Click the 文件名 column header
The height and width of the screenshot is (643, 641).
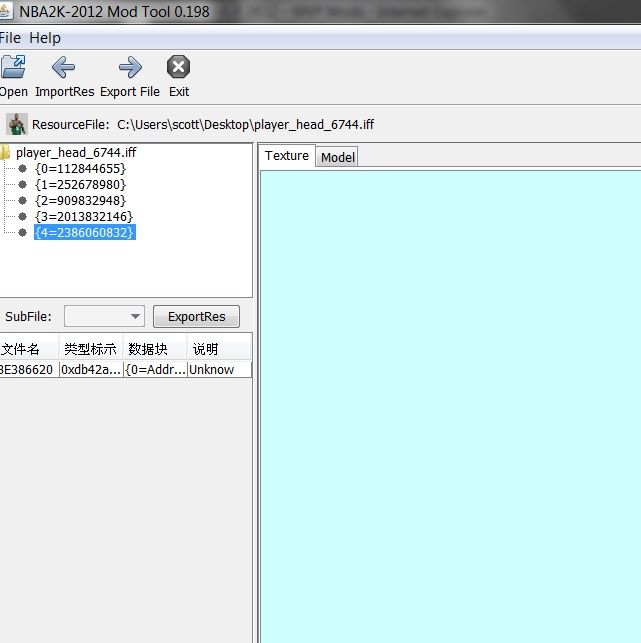click(x=29, y=349)
